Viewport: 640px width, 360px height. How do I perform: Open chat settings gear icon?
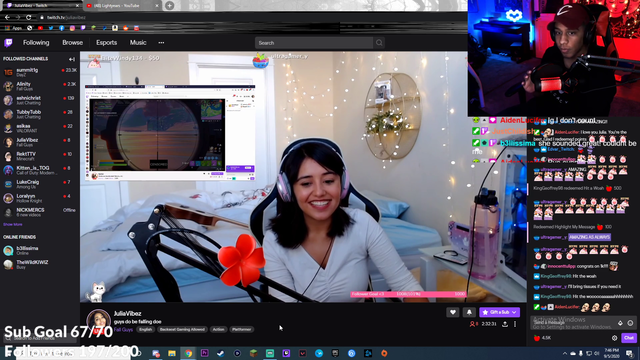coord(614,338)
